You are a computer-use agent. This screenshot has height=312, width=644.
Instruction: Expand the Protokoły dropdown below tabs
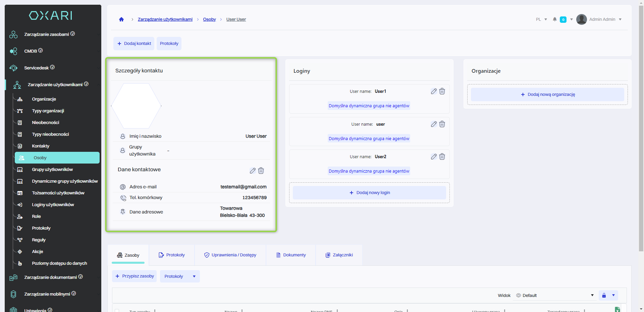194,276
